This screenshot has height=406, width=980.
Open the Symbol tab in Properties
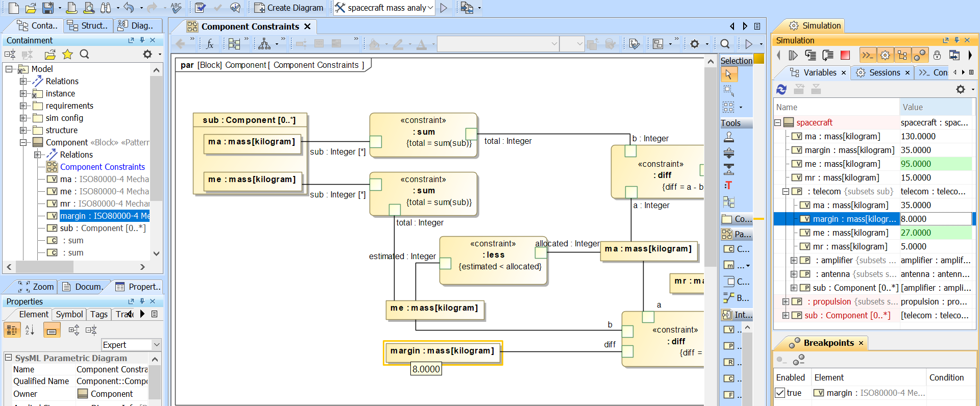pyautogui.click(x=69, y=314)
